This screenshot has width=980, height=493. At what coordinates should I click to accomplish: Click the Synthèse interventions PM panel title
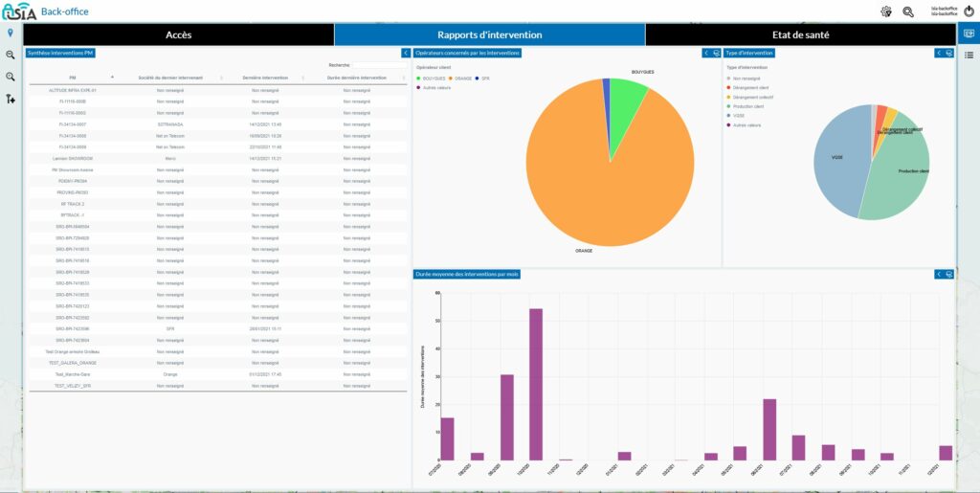pos(60,53)
